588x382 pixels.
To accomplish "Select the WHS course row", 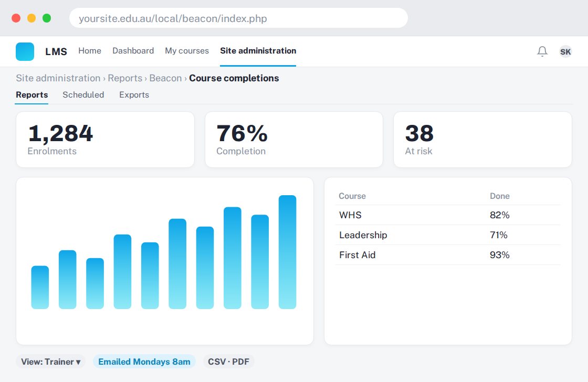I will (x=448, y=215).
